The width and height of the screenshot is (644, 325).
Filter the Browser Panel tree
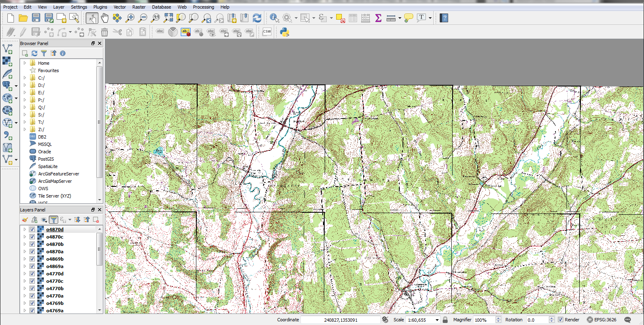44,53
